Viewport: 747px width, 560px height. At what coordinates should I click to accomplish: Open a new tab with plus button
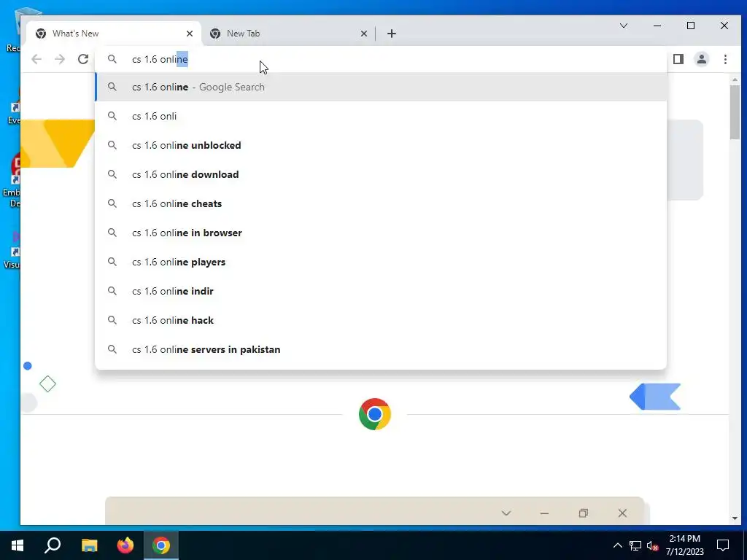coord(392,34)
